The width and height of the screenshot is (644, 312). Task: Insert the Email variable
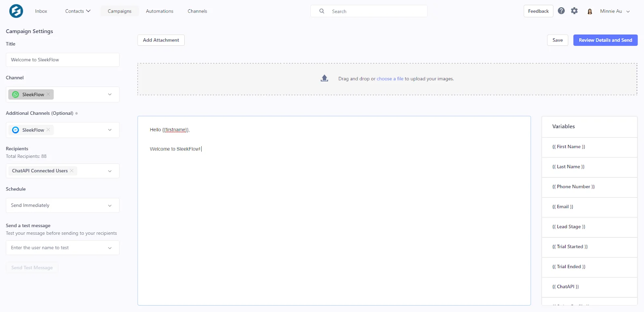tap(589, 207)
